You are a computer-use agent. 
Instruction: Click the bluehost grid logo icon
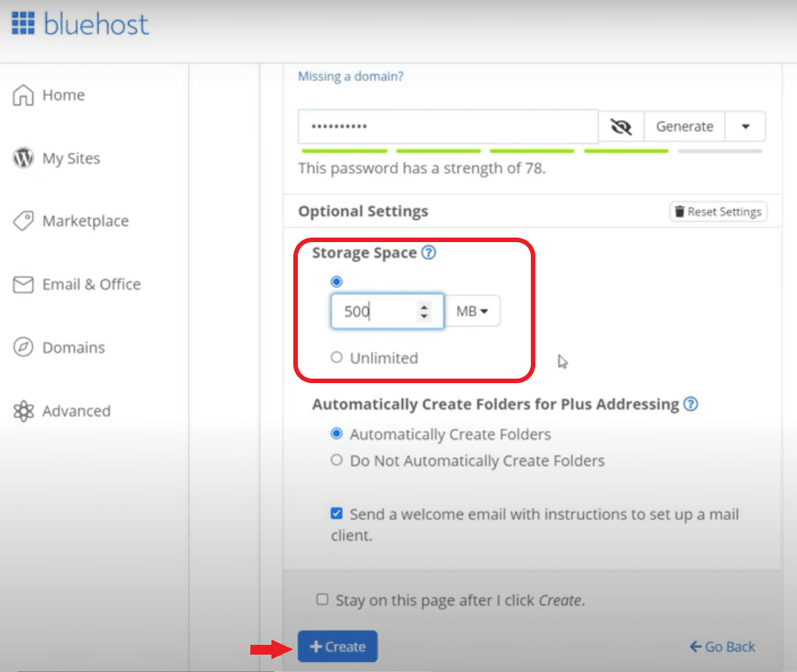pos(23,23)
